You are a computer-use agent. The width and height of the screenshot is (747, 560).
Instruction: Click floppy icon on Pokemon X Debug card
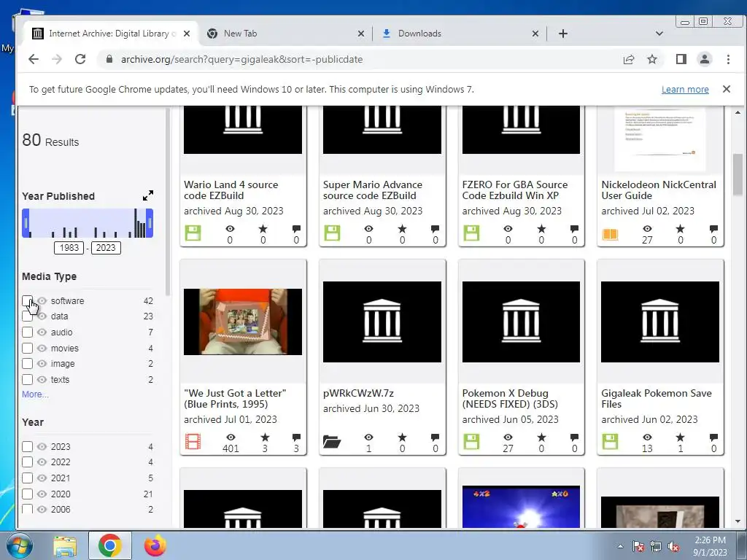click(x=471, y=442)
